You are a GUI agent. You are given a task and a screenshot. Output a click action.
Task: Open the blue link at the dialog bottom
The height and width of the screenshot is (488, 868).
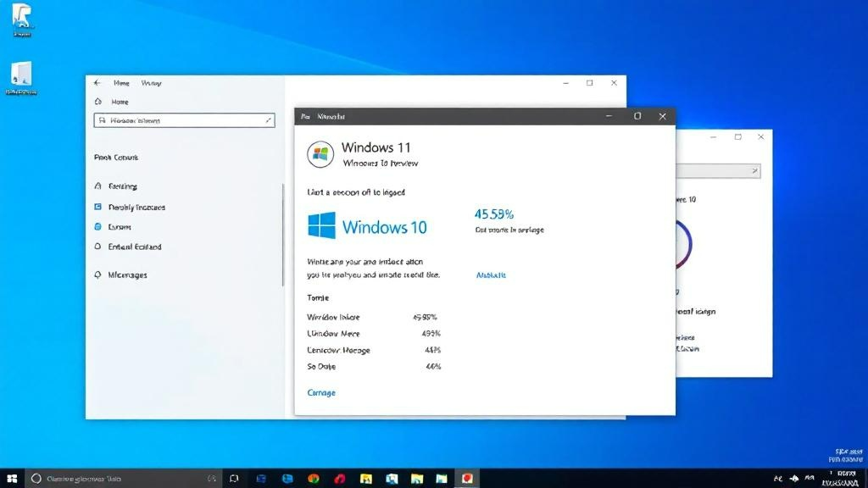pyautogui.click(x=321, y=392)
